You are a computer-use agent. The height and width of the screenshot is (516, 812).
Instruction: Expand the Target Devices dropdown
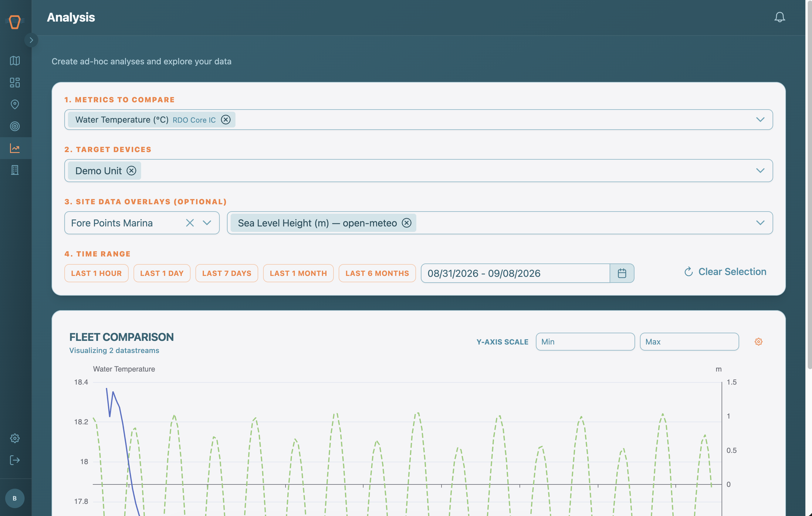click(760, 171)
